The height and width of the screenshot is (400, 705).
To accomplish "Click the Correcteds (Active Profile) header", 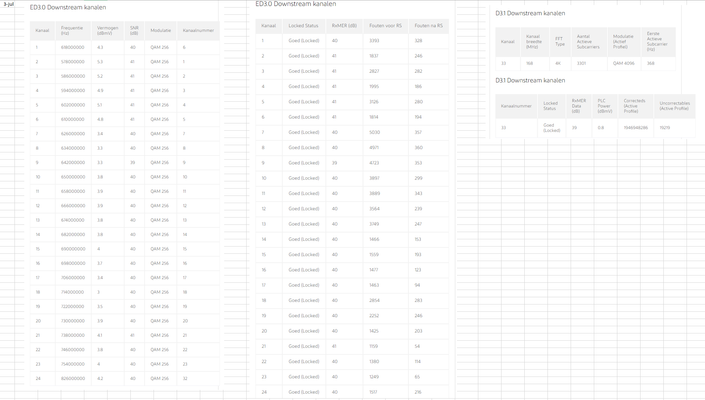I will (x=634, y=106).
